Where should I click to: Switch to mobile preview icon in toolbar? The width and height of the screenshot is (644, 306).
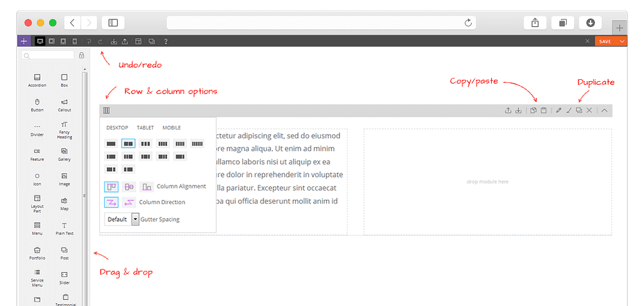74,41
